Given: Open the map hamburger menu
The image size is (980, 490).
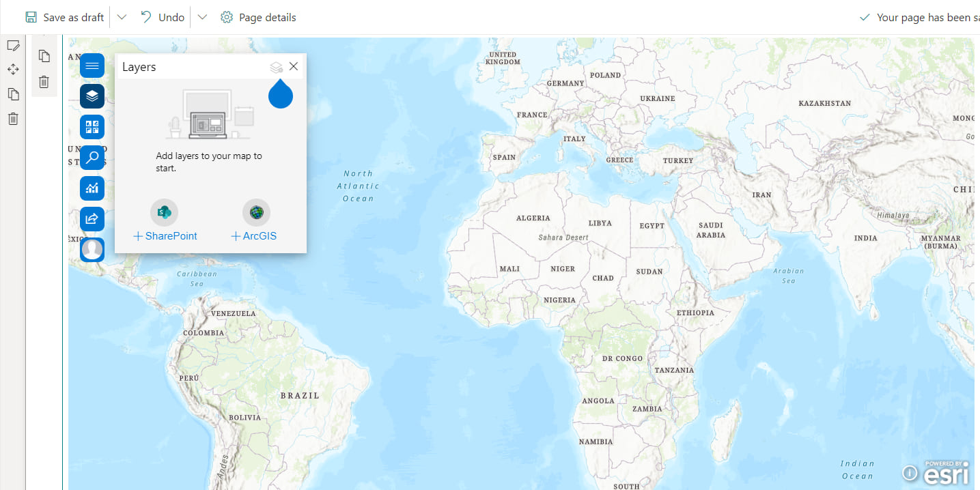Looking at the screenshot, I should pos(92,66).
